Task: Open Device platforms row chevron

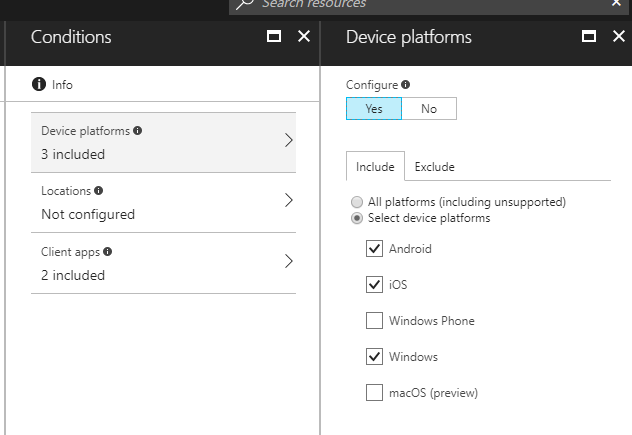Action: coord(288,141)
